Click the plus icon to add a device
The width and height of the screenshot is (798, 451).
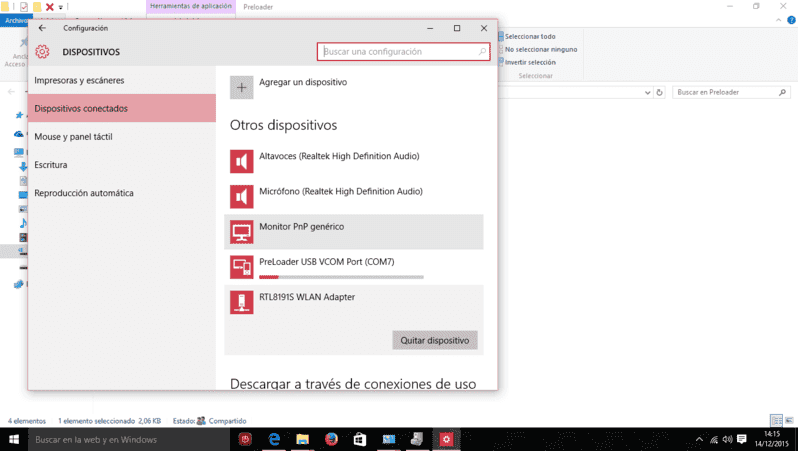click(241, 88)
